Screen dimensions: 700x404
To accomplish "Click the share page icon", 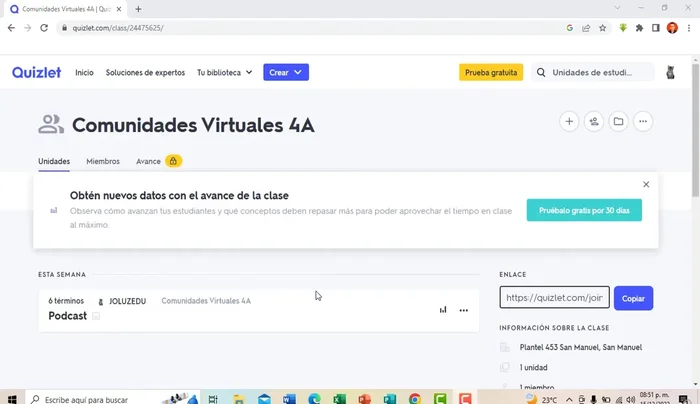I will 586,28.
